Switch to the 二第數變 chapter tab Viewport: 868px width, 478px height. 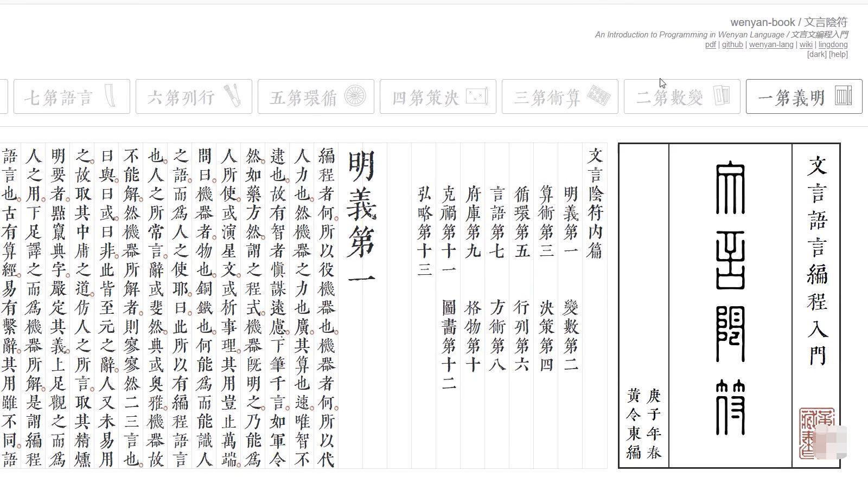682,96
